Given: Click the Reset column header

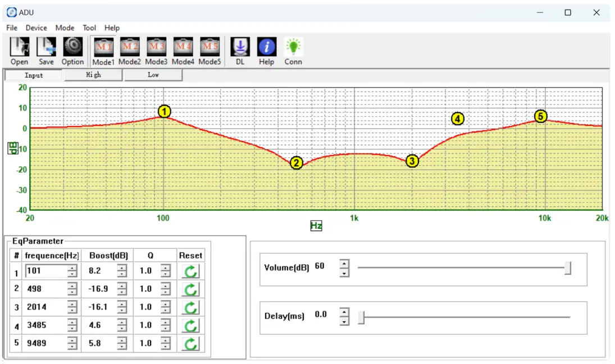Looking at the screenshot, I should click(x=190, y=256).
